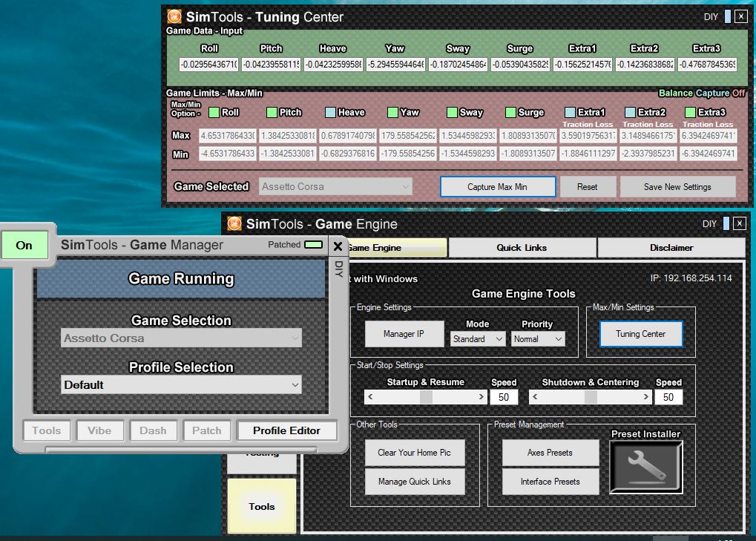
Task: Click right arrow of Shutdown & Centering slider
Action: point(645,397)
